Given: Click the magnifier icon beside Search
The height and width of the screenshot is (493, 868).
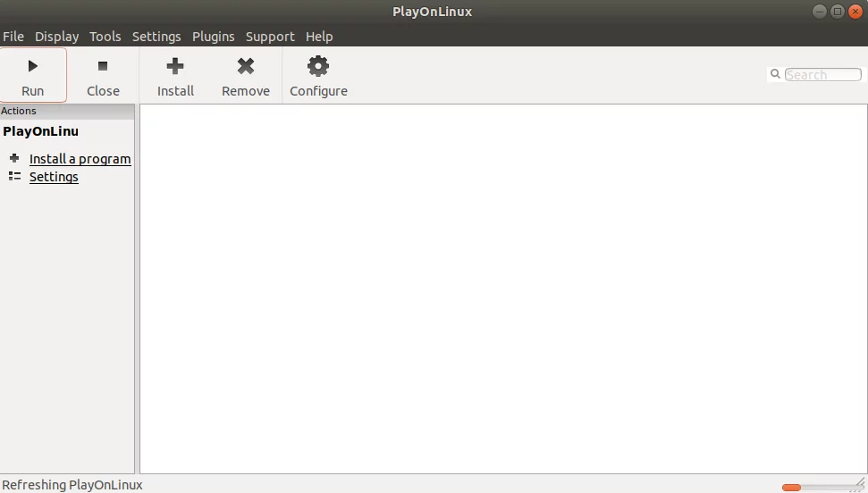Looking at the screenshot, I should (776, 74).
